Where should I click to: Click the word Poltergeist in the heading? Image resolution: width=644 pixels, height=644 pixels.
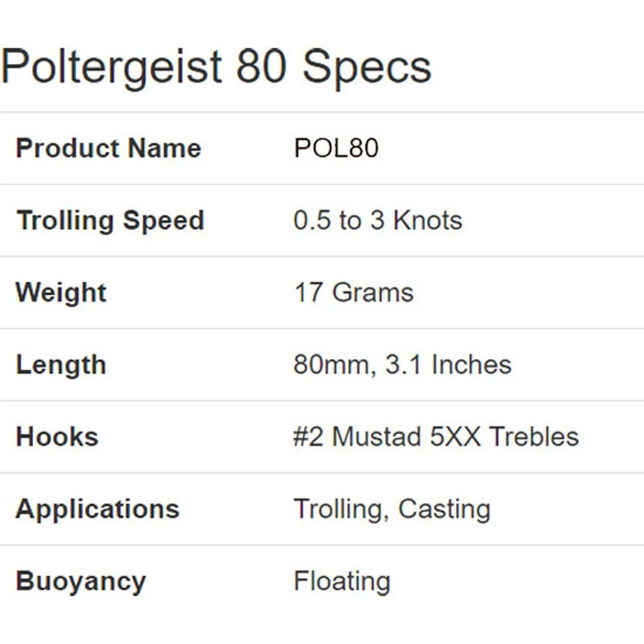coord(111,68)
